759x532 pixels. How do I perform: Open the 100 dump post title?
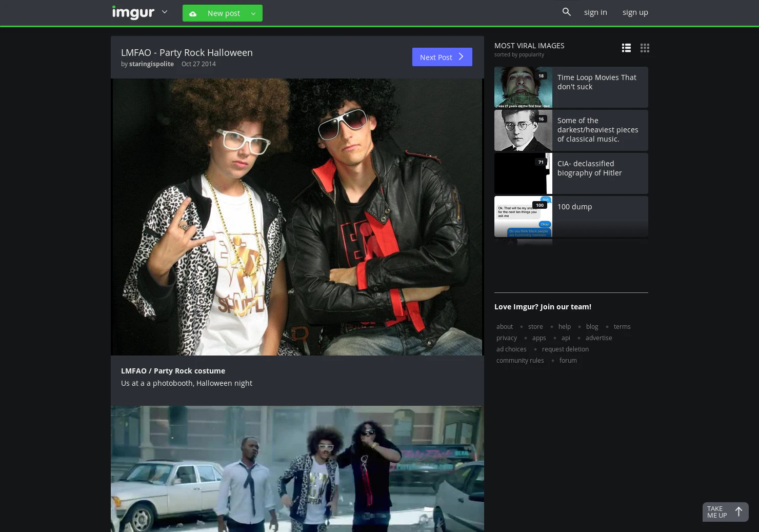click(574, 207)
